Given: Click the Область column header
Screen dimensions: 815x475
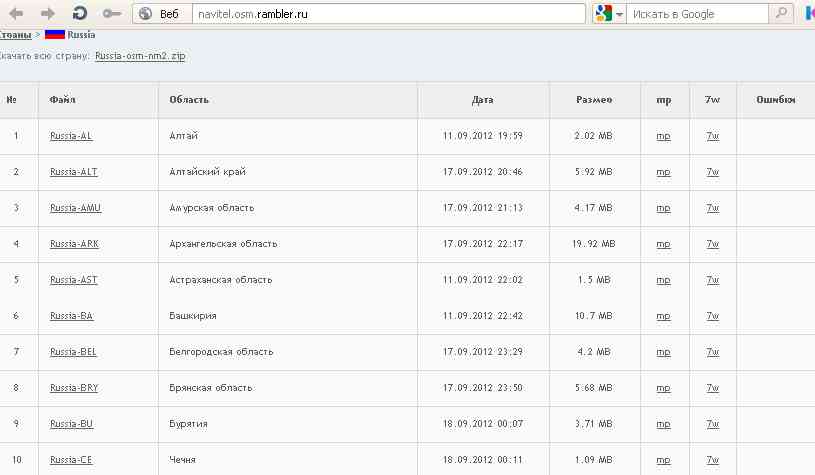Looking at the screenshot, I should tap(189, 100).
